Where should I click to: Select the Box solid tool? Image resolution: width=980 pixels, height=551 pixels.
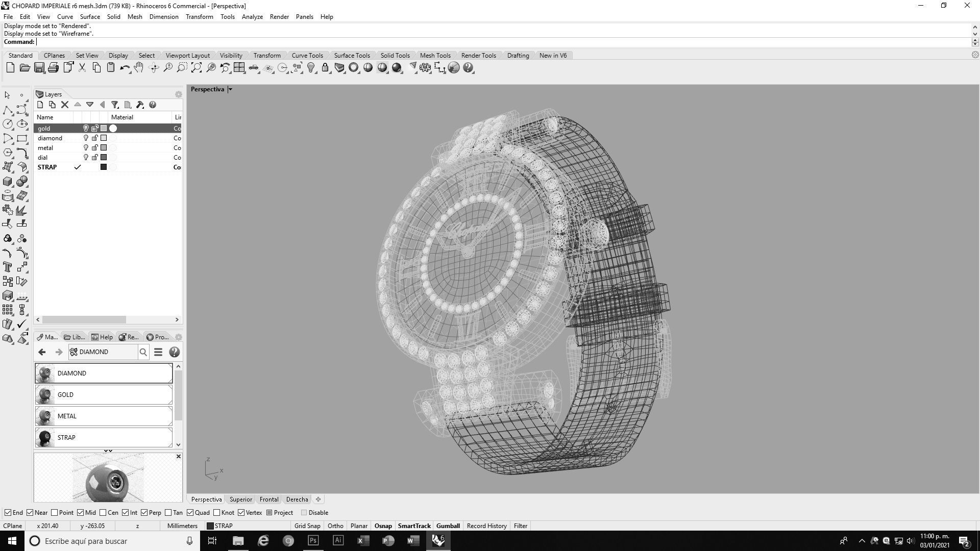point(8,182)
